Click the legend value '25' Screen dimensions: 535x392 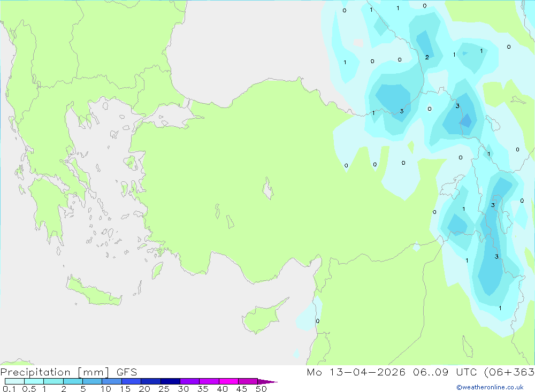pyautogui.click(x=164, y=389)
